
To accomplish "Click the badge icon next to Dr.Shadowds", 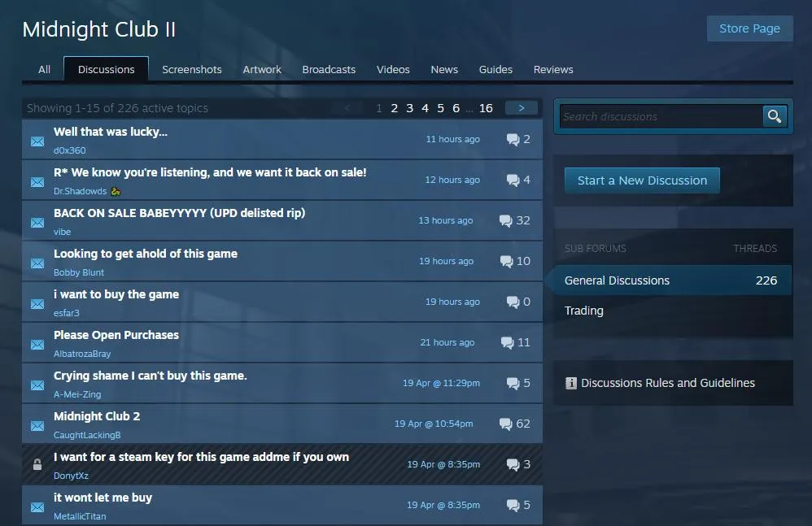I will [116, 191].
